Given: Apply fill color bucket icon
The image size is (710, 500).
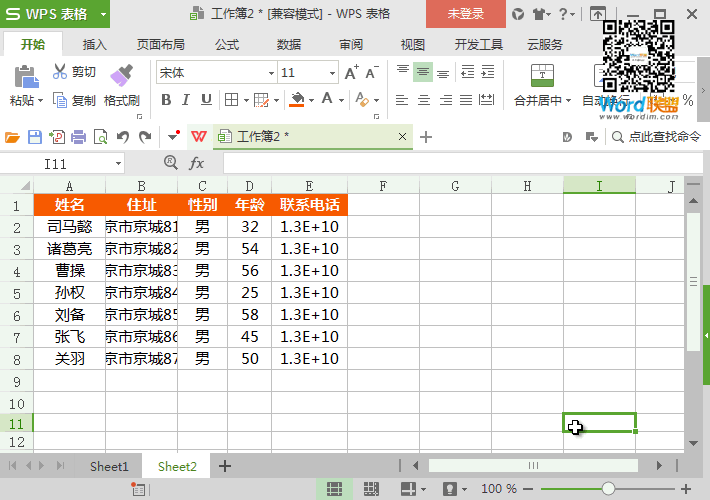Looking at the screenshot, I should coord(297,100).
